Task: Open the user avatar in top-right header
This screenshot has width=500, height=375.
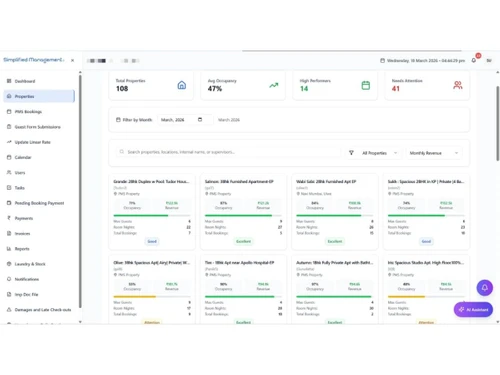Action: click(x=489, y=60)
